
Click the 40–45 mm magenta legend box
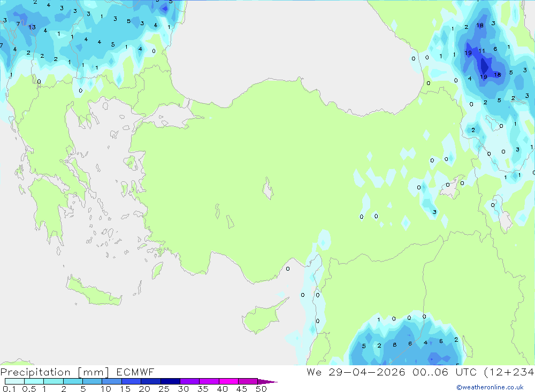pyautogui.click(x=228, y=381)
